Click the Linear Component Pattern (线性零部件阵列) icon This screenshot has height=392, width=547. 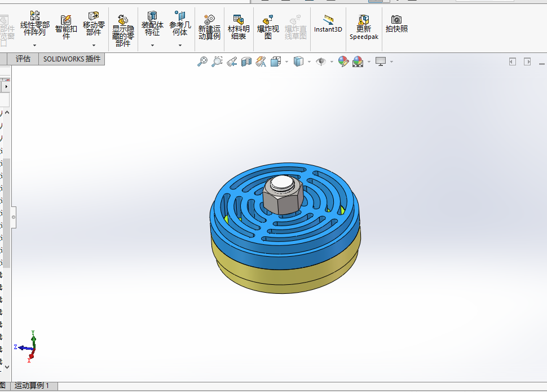point(35,16)
